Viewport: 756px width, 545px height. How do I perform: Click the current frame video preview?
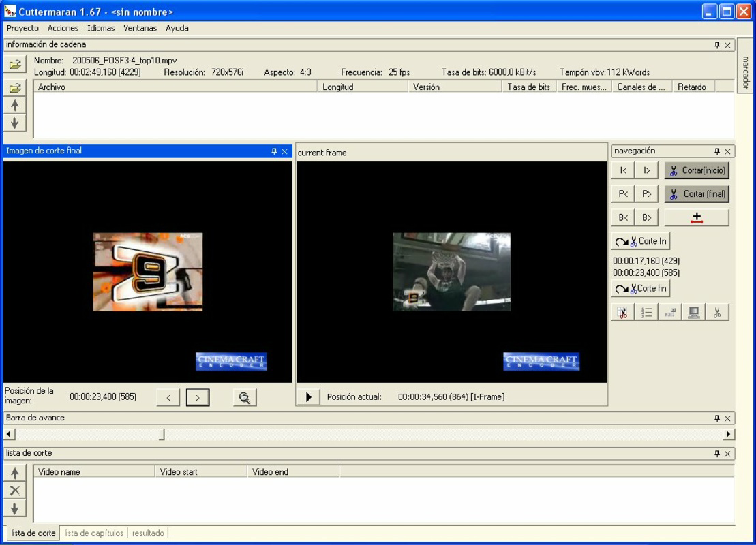point(452,272)
